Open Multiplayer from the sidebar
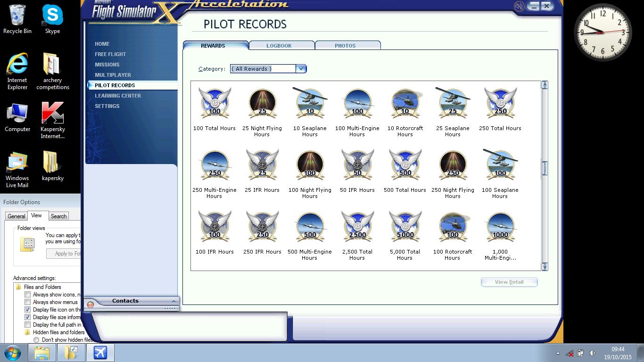644x362 pixels. point(113,75)
